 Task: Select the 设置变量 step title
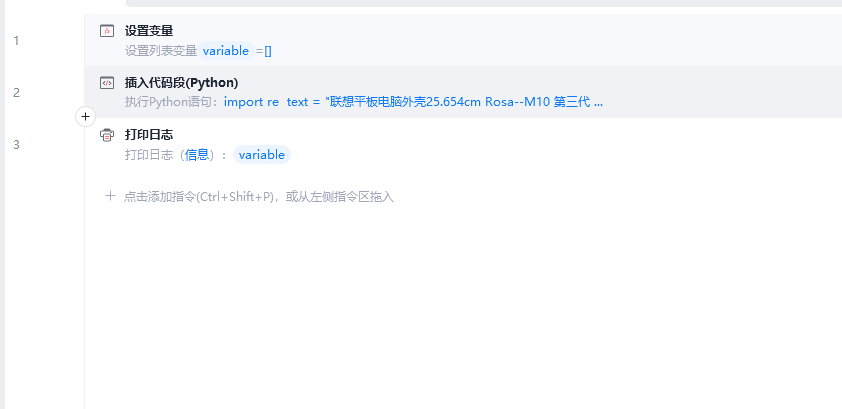click(x=149, y=31)
